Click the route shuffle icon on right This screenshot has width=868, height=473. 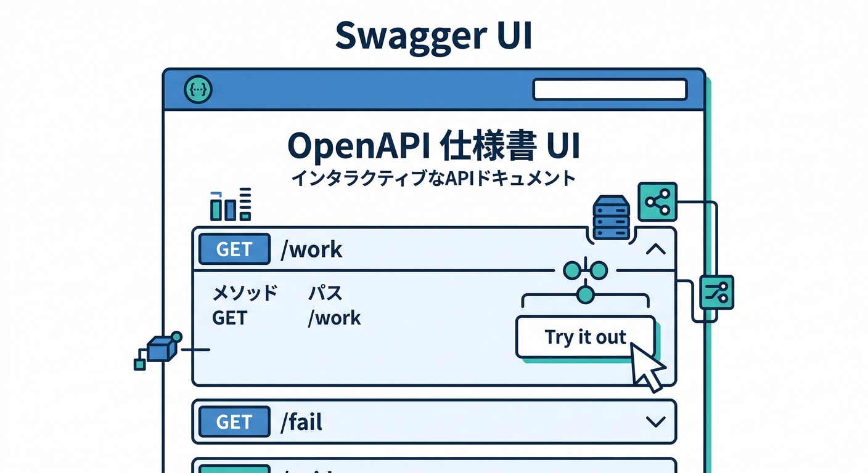(x=717, y=292)
